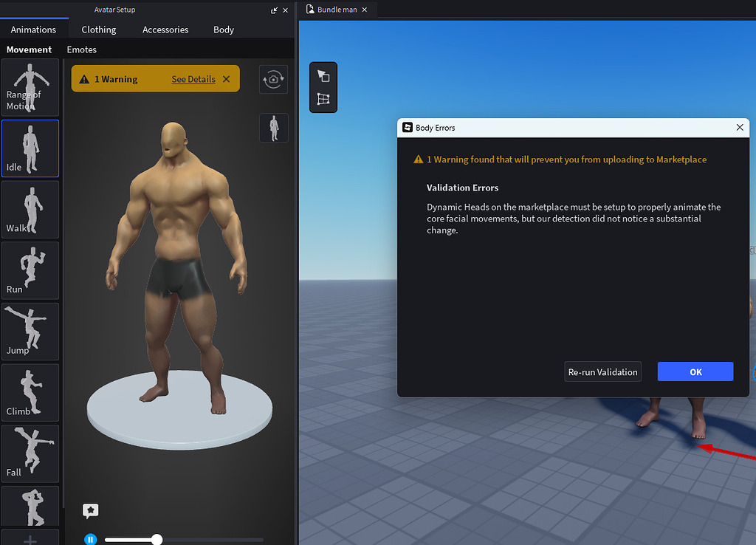Viewport: 756px width, 545px height.
Task: Click the Re-run Validation button
Action: (602, 372)
